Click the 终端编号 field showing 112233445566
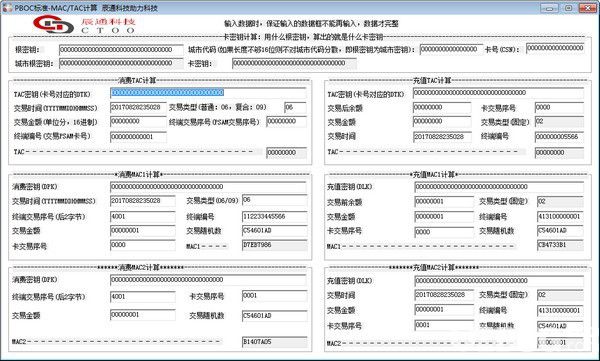 tap(274, 217)
